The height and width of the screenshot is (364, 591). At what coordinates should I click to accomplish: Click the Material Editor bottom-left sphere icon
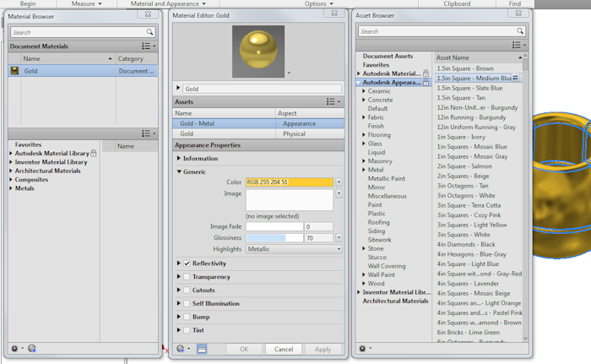(x=182, y=349)
